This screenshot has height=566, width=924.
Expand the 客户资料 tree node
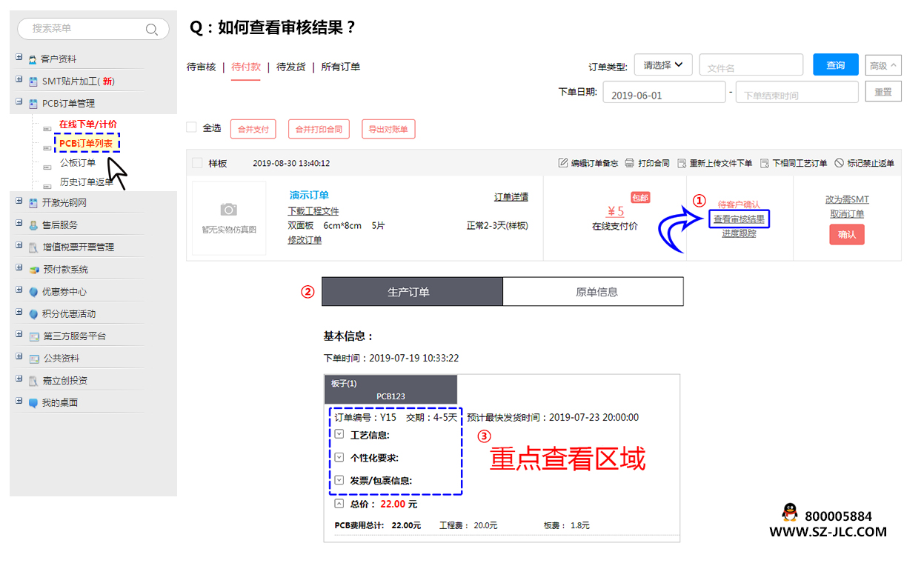[19, 57]
